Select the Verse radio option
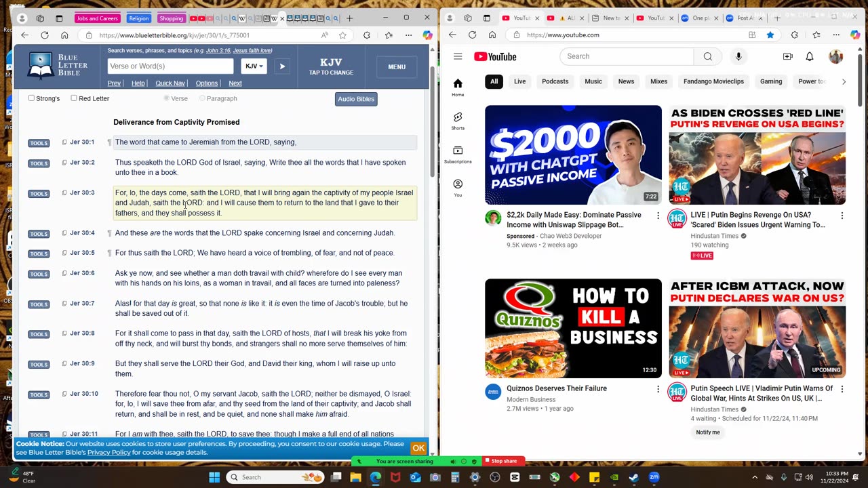Viewport: 868px width, 488px height. point(166,98)
